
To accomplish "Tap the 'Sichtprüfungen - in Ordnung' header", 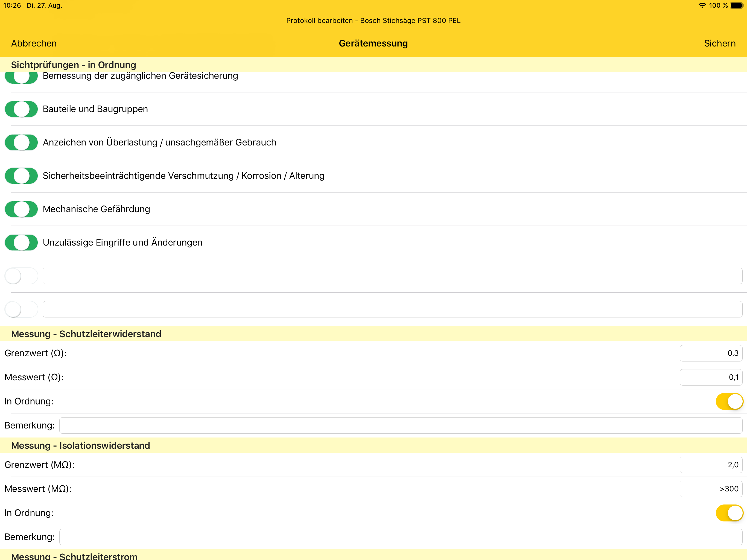I will [74, 65].
